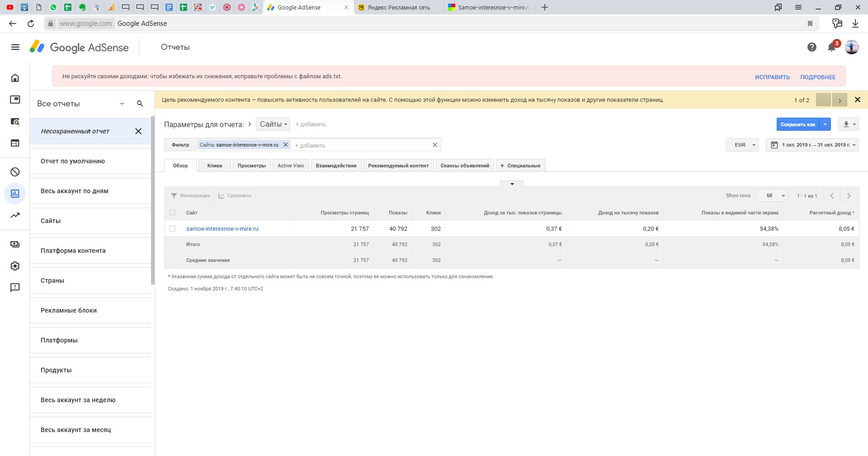Switch to the Яндекс Рекламная сеть browser tab
868x456 pixels.
pyautogui.click(x=398, y=7)
